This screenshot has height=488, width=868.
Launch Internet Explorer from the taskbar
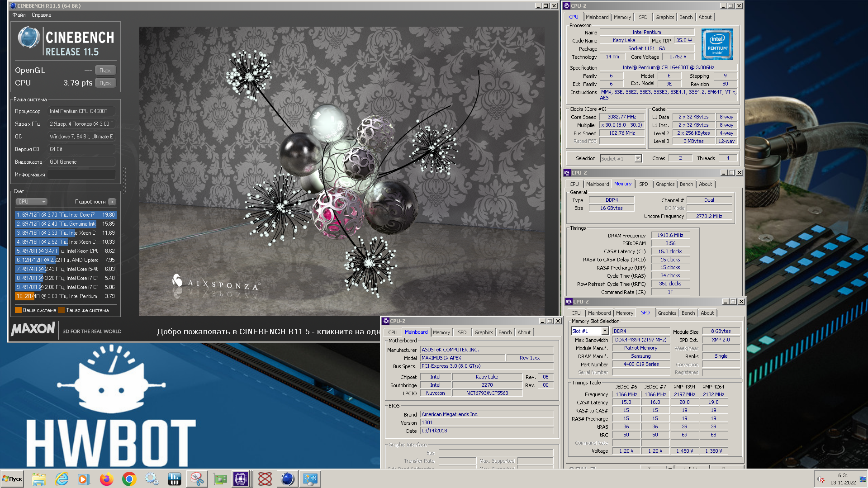point(62,479)
